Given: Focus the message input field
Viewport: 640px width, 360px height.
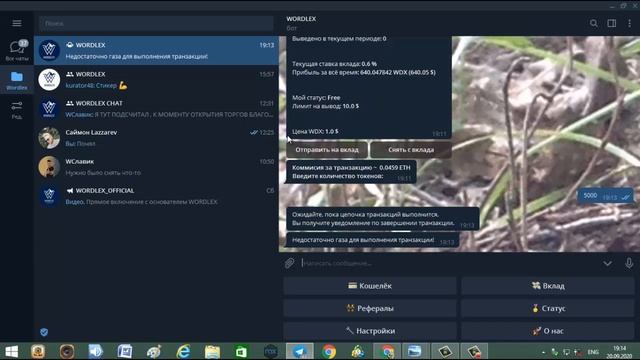Looking at the screenshot, I should pyautogui.click(x=449, y=263).
